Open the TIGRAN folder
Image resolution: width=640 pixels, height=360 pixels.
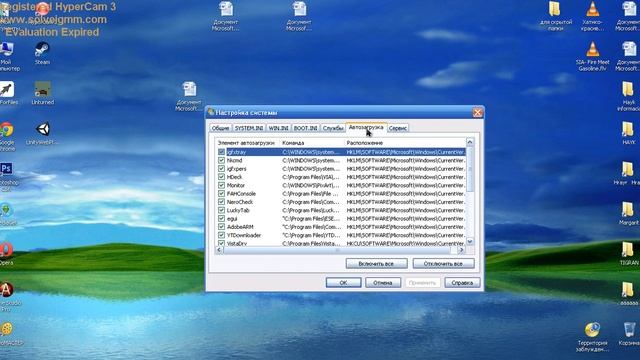click(629, 253)
